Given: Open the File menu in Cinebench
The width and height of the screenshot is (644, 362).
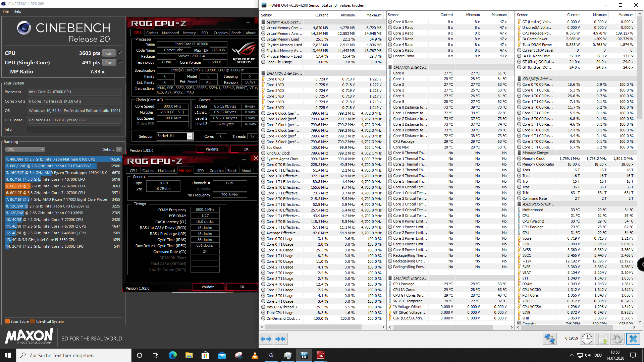Looking at the screenshot, I should click(x=6, y=11).
